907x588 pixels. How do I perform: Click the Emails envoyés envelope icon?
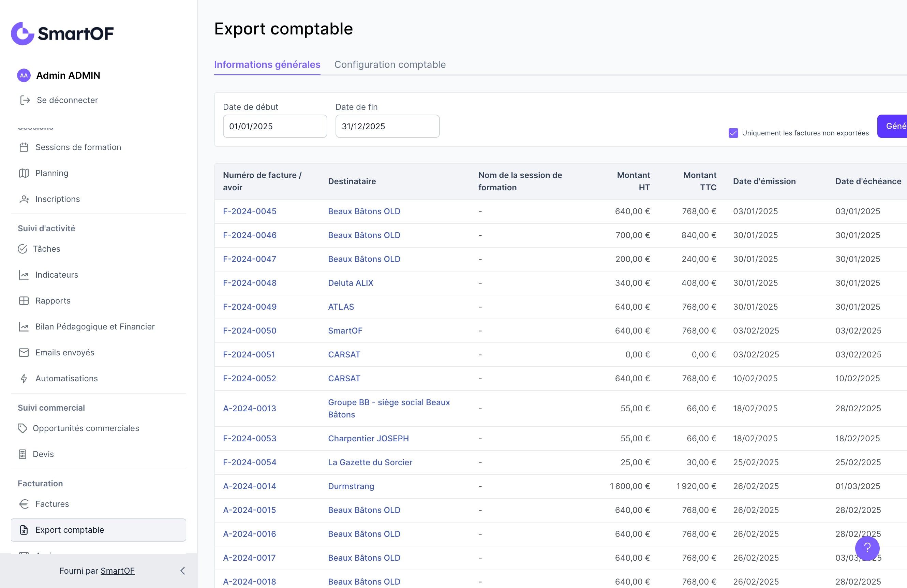click(x=24, y=353)
